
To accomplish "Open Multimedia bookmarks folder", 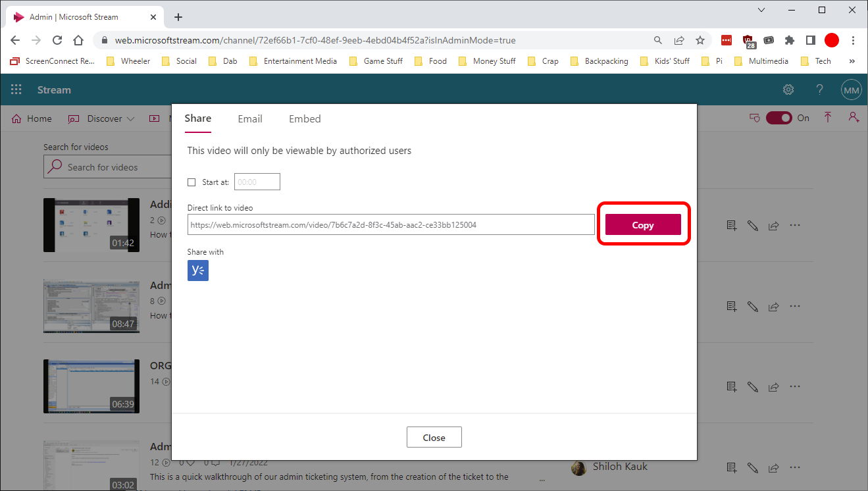I will tap(761, 61).
